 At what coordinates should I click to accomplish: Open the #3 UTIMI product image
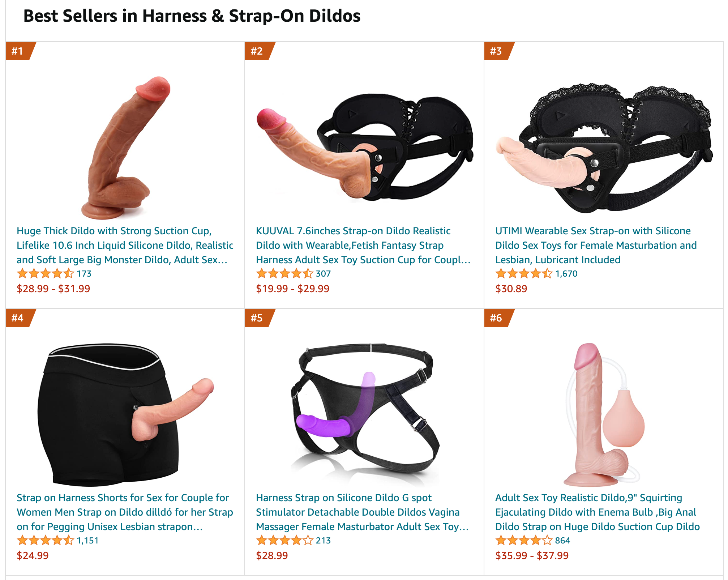(x=604, y=148)
